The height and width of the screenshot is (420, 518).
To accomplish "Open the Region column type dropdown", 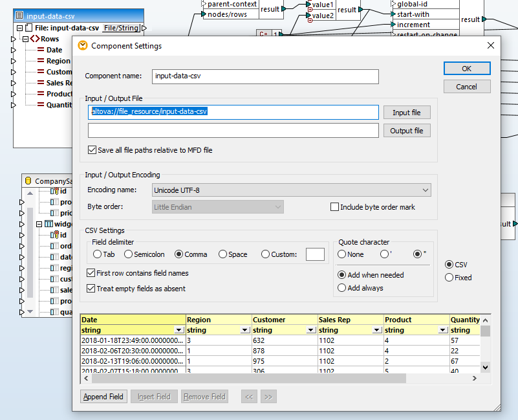I will 245,330.
